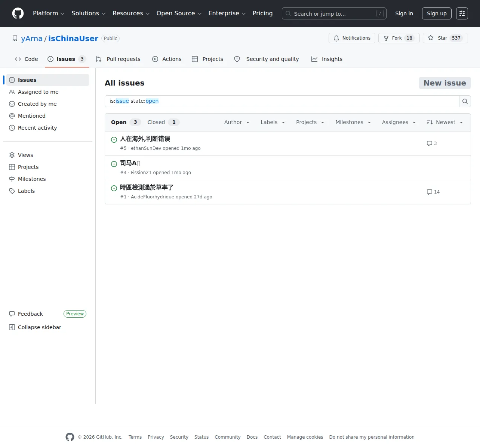Click the issue filter query input
The image size is (480, 448).
click(x=282, y=101)
